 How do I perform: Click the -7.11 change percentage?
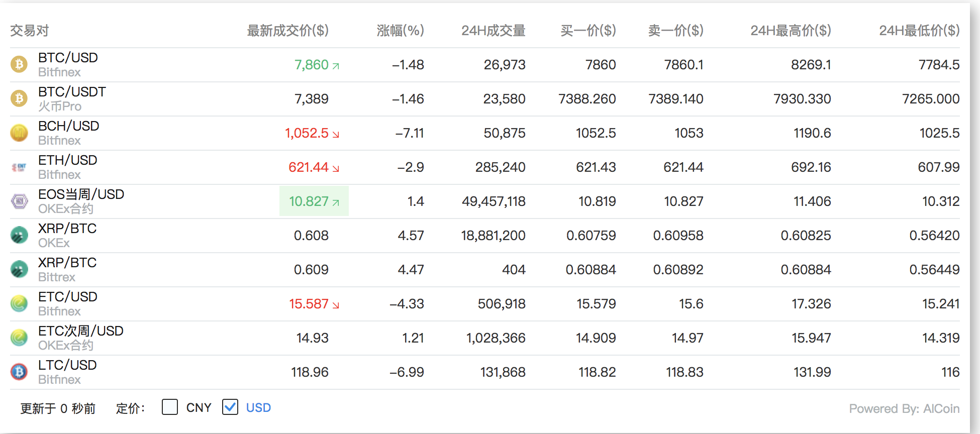(x=410, y=133)
